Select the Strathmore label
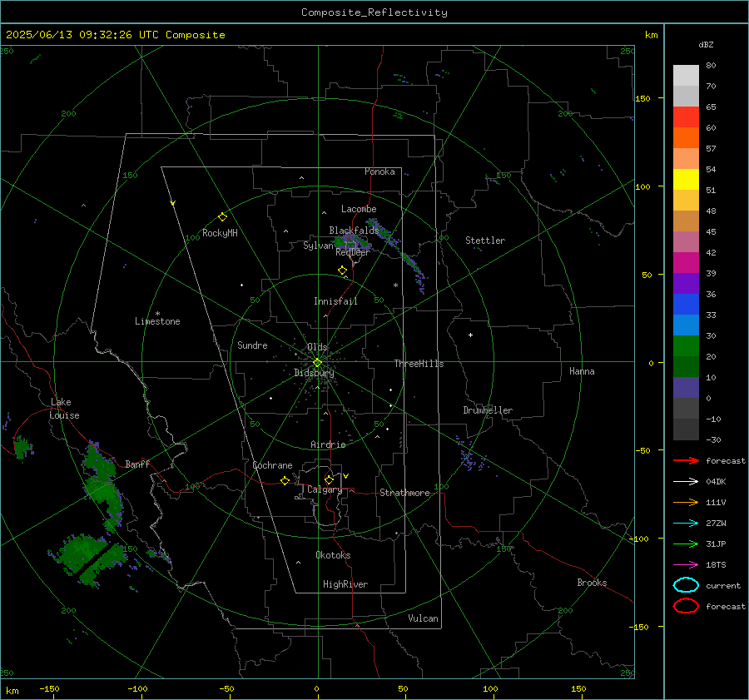Image resolution: width=749 pixels, height=700 pixels. coord(404,493)
